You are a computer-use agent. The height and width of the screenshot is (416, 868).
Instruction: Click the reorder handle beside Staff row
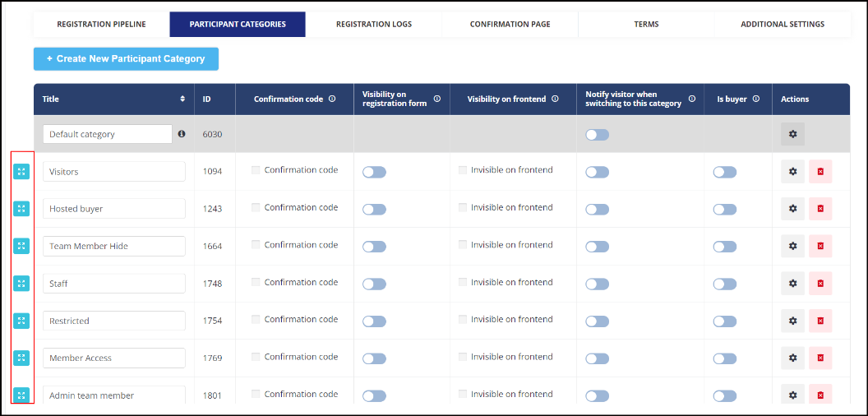pyautogui.click(x=21, y=284)
